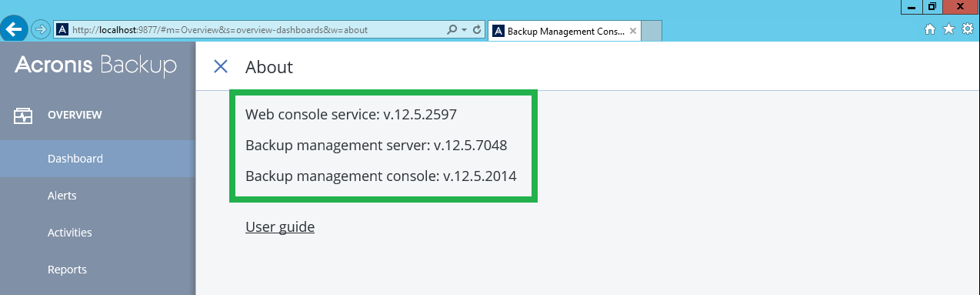980x295 pixels.
Task: Click the browser Home icon
Action: click(x=930, y=29)
